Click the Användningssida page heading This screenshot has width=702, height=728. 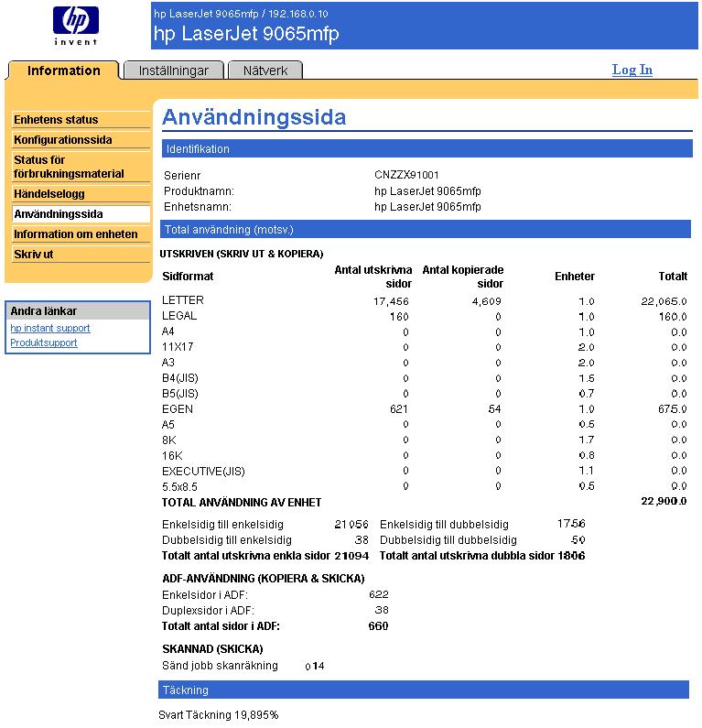click(254, 117)
